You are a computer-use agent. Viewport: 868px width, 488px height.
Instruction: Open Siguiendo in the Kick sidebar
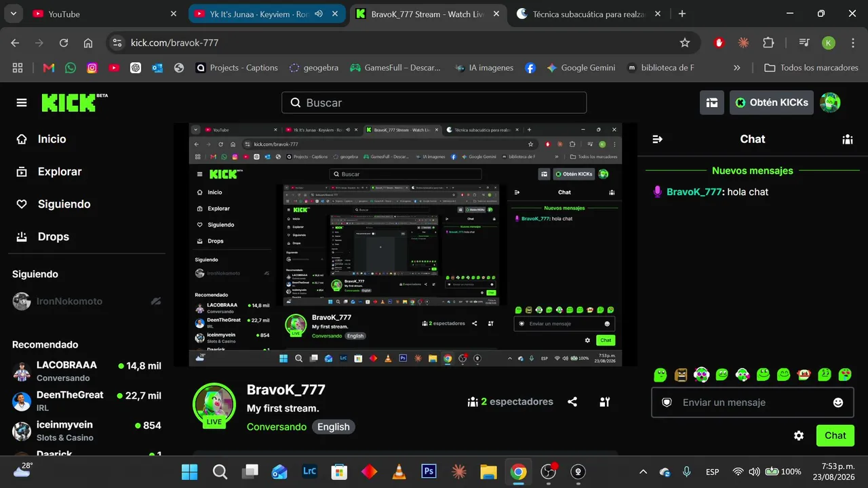point(53,204)
